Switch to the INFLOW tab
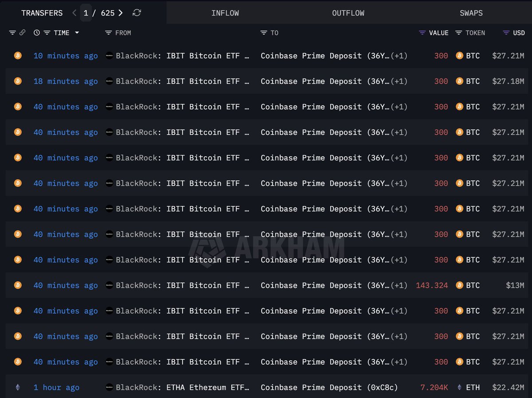The width and height of the screenshot is (532, 398). (x=225, y=13)
